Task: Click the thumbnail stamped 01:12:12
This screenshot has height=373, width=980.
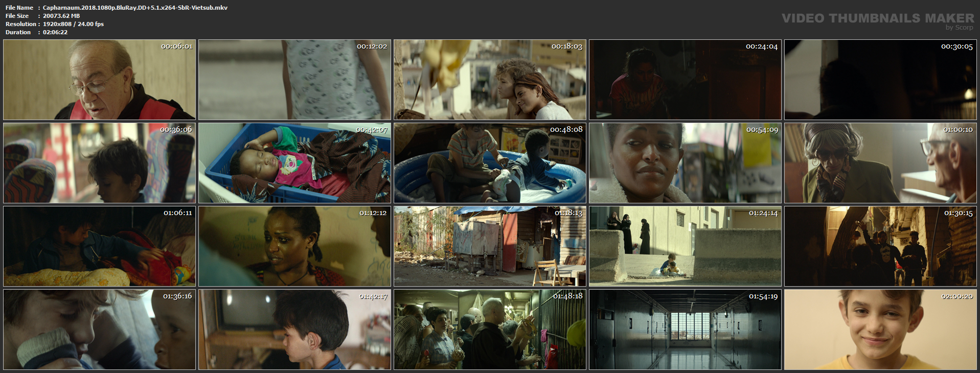Action: pos(294,246)
